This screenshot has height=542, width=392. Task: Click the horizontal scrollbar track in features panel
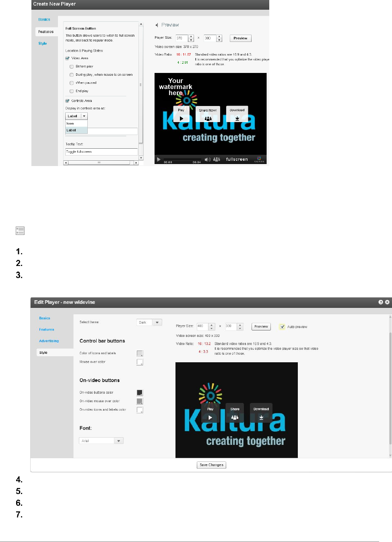point(101,163)
